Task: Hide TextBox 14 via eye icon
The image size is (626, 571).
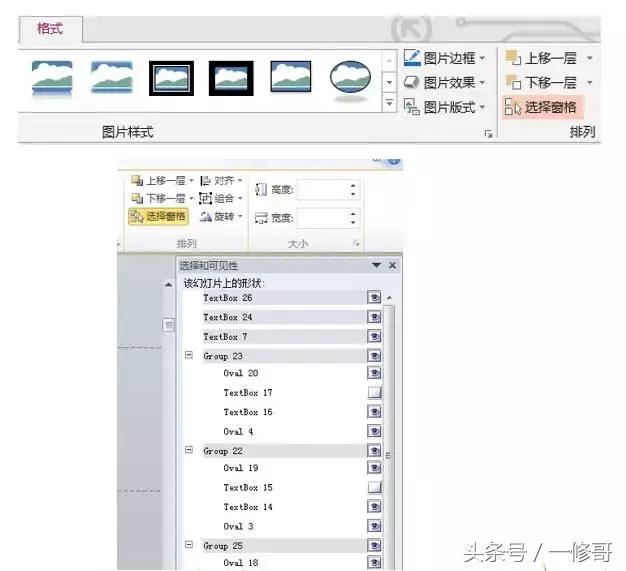Action: point(374,507)
